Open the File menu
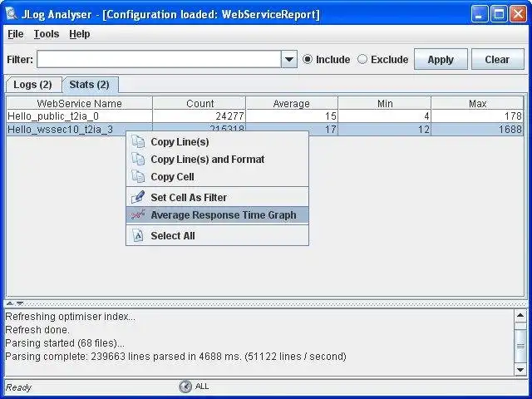This screenshot has width=532, height=399. click(16, 34)
